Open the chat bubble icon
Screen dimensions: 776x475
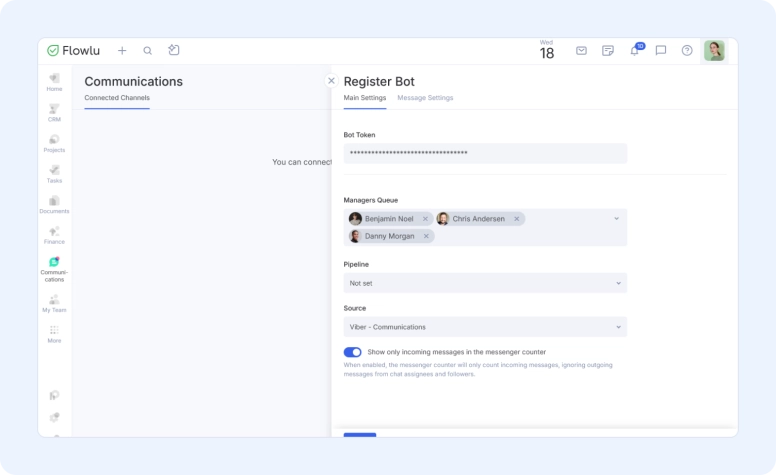(661, 50)
